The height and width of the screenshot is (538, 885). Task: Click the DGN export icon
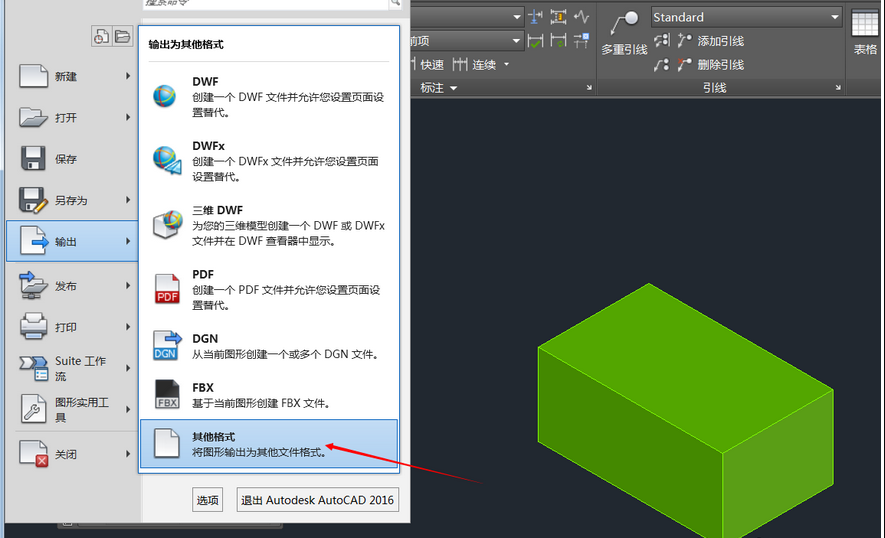(x=165, y=346)
